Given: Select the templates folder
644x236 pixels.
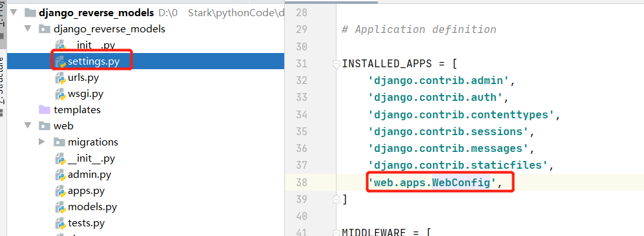Looking at the screenshot, I should pyautogui.click(x=78, y=110).
